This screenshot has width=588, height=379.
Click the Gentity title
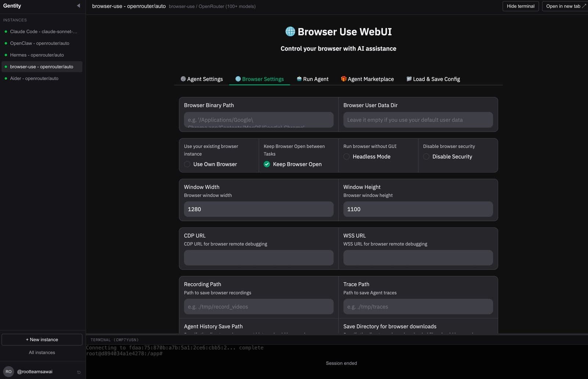tap(12, 6)
